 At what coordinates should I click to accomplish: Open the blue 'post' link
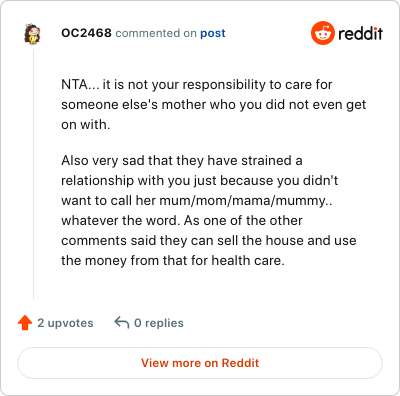pos(213,33)
